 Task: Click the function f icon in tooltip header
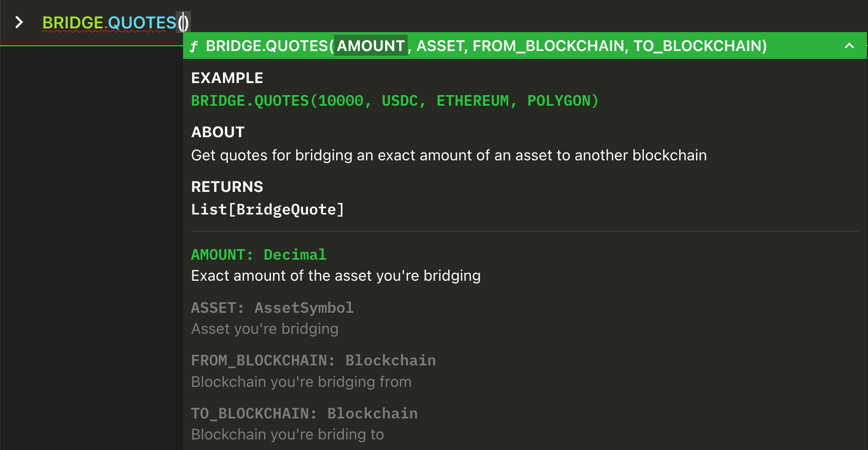[194, 46]
